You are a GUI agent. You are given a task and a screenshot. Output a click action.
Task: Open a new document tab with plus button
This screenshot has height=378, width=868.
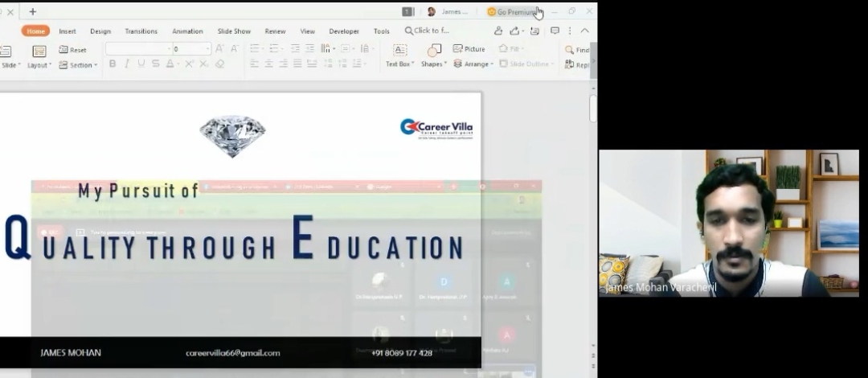[x=33, y=12]
